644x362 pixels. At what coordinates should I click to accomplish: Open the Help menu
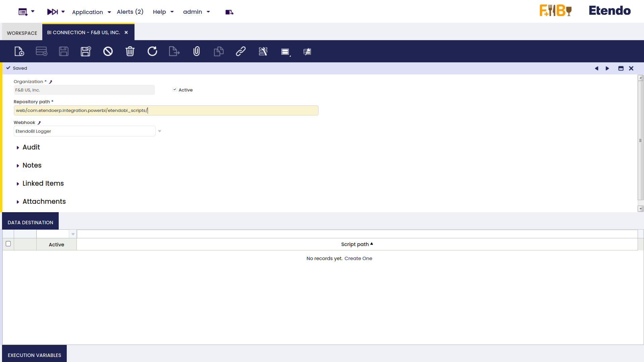tap(163, 12)
